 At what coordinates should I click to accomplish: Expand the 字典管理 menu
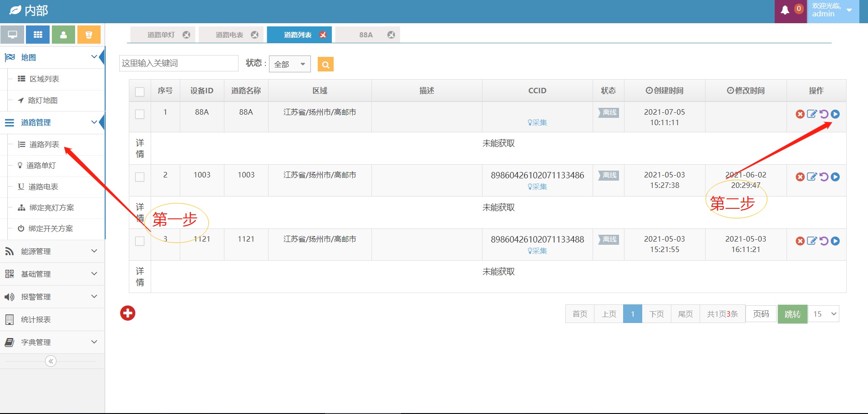point(52,342)
